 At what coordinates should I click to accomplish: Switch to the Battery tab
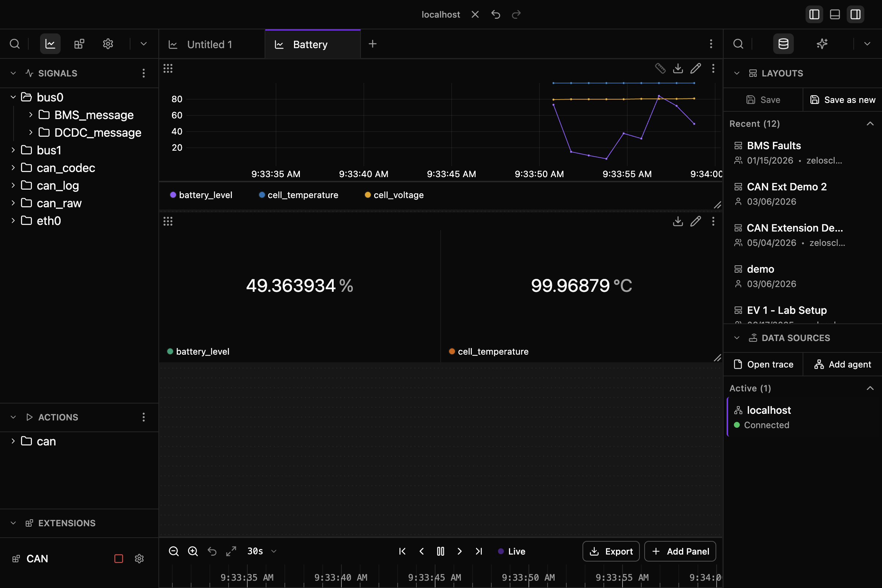(313, 44)
